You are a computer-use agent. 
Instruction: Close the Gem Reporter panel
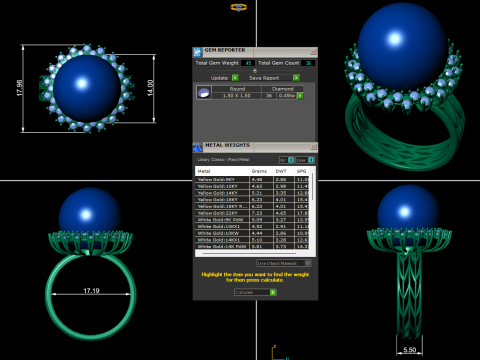[x=313, y=52]
